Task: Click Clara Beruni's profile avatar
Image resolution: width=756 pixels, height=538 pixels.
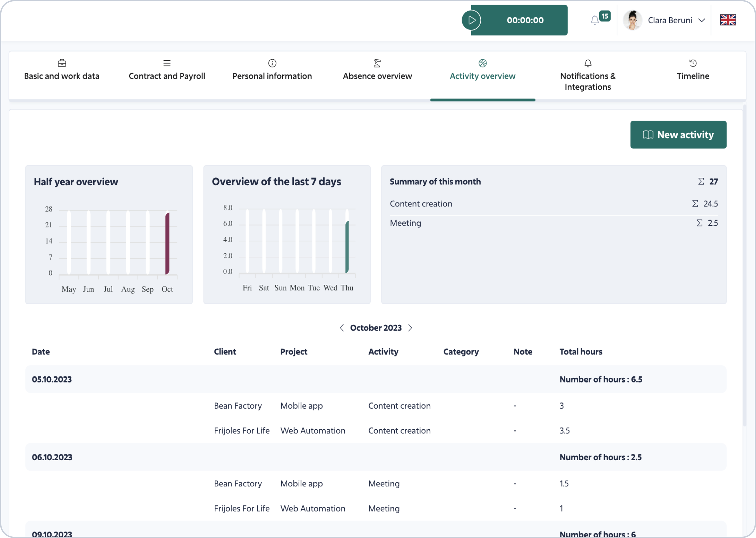Action: click(x=632, y=20)
